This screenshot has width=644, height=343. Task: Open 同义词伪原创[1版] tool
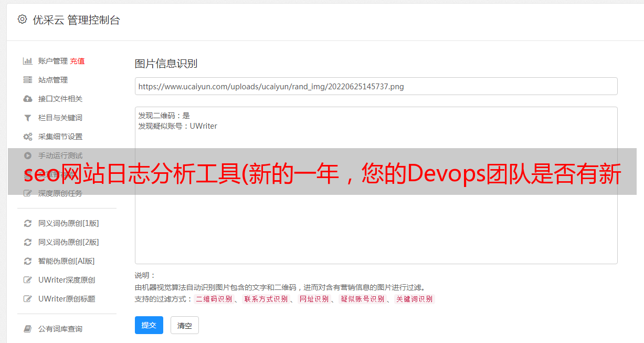click(69, 223)
